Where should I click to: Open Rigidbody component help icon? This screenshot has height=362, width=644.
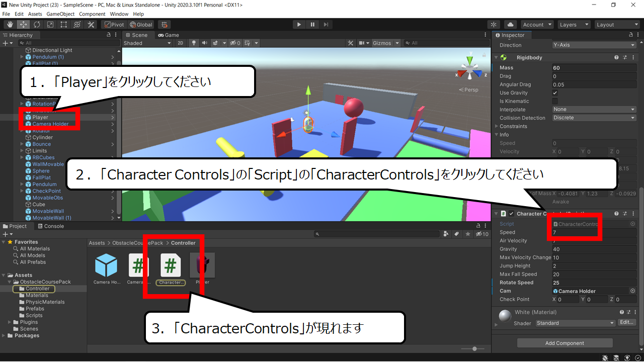click(616, 57)
